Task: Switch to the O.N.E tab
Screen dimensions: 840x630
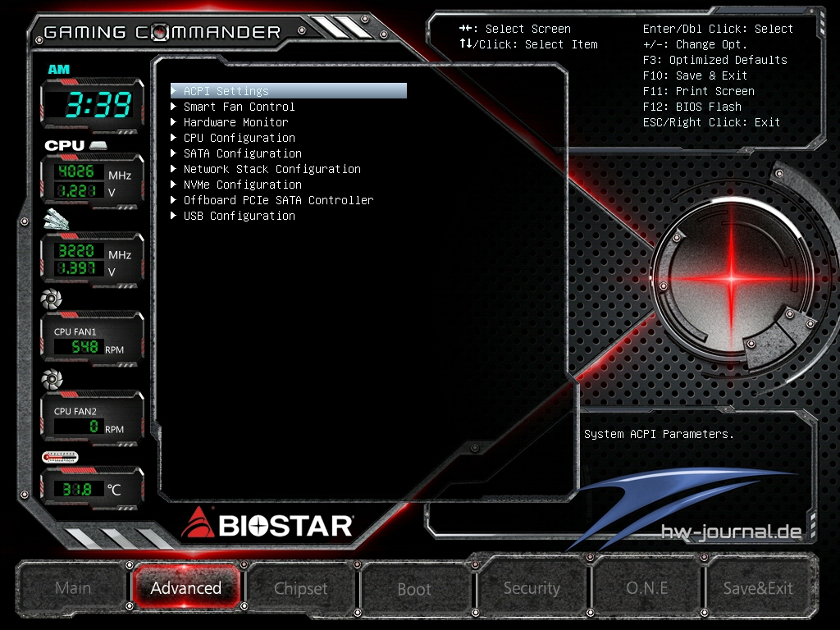Action: (646, 587)
